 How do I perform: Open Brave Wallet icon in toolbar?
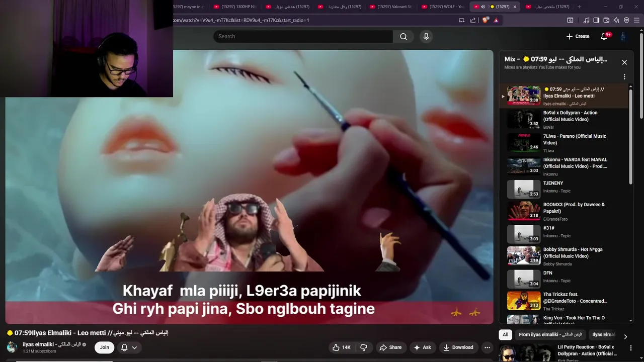(606, 20)
